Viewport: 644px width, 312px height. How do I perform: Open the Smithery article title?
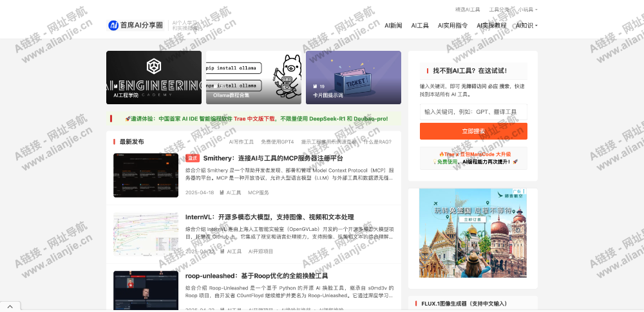tap(272, 158)
